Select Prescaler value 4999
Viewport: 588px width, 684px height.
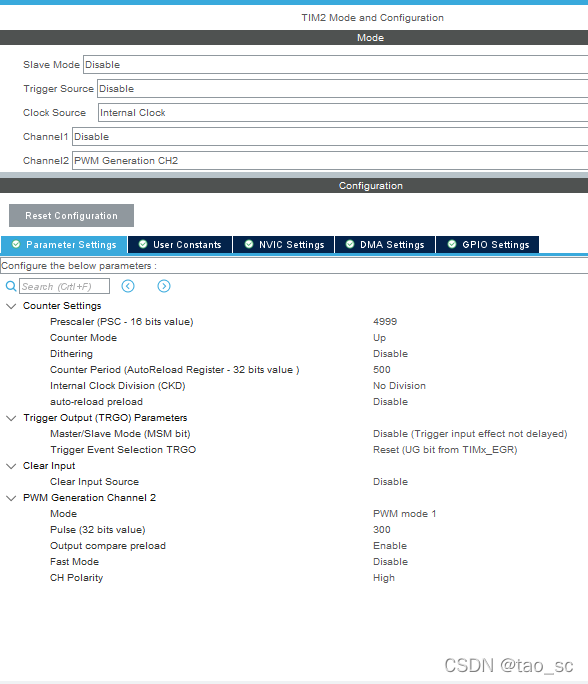point(385,321)
